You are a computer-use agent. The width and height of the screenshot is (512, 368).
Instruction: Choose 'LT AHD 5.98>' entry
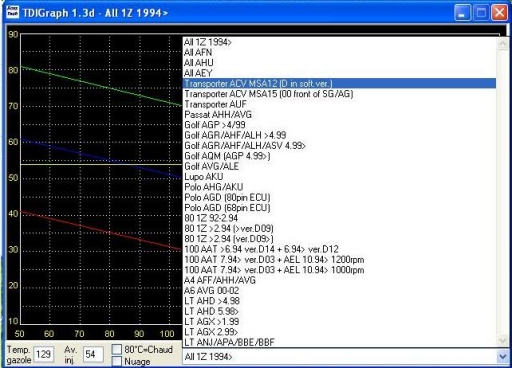click(339, 311)
